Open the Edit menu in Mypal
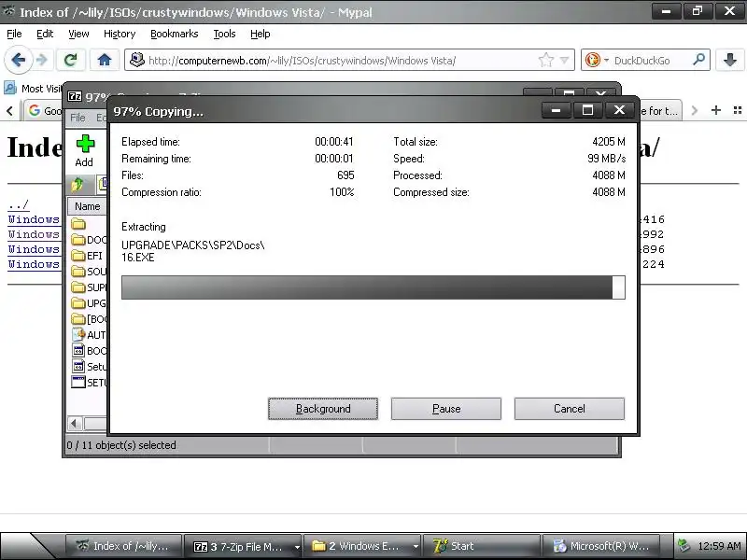 click(45, 34)
